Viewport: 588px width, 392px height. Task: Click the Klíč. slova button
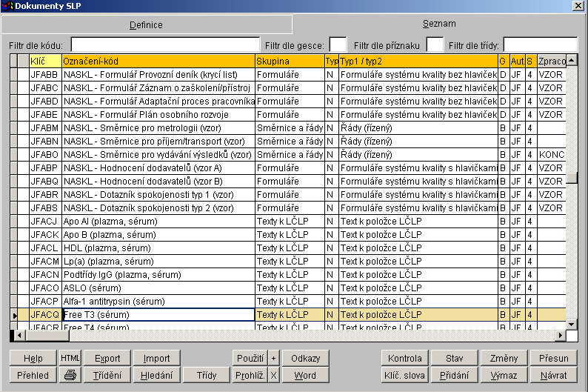click(404, 375)
